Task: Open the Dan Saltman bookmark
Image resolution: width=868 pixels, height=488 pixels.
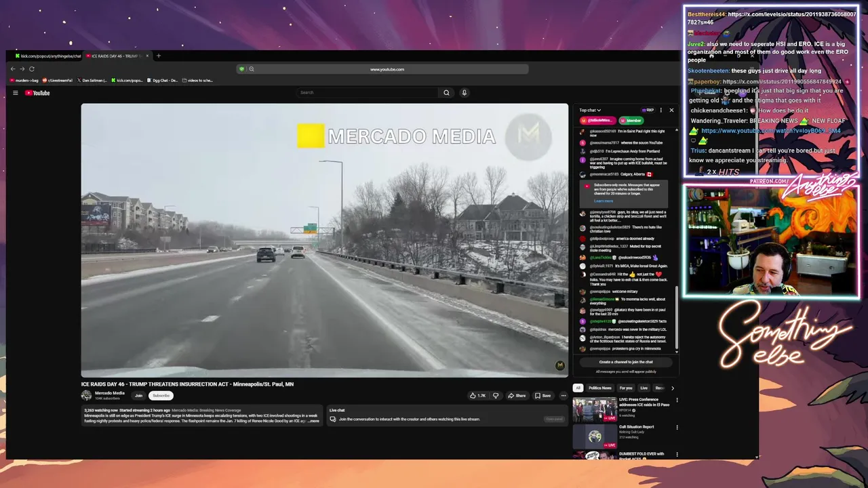Action: click(93, 80)
